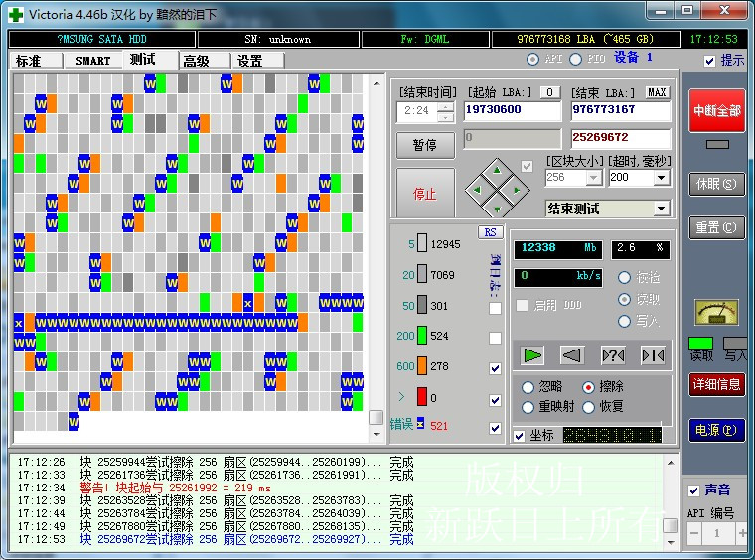Screen dimensions: 755x560
Task: Click the 20 ms gray block swatch
Action: (422, 274)
